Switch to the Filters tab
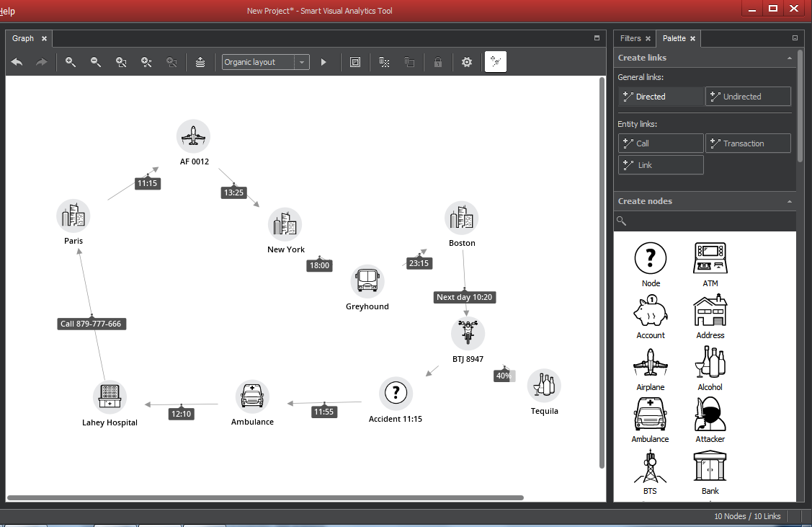Viewport: 812px width, 527px height. pyautogui.click(x=630, y=38)
